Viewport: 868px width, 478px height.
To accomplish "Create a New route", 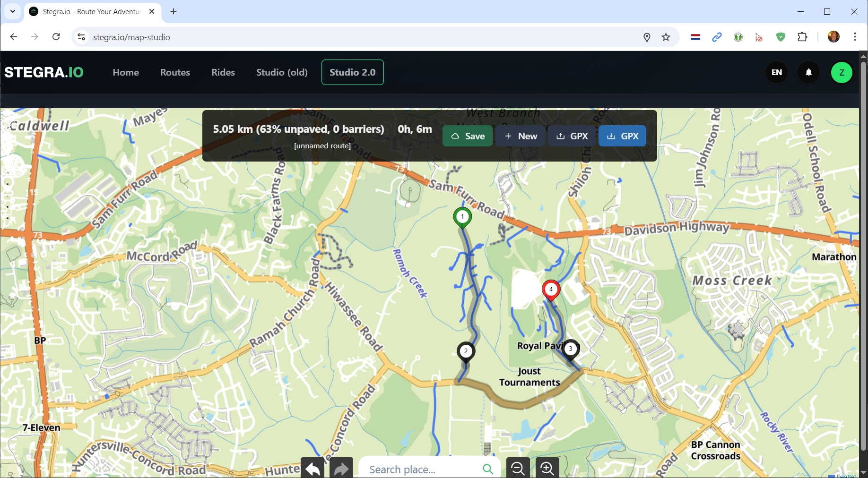I will tap(521, 136).
